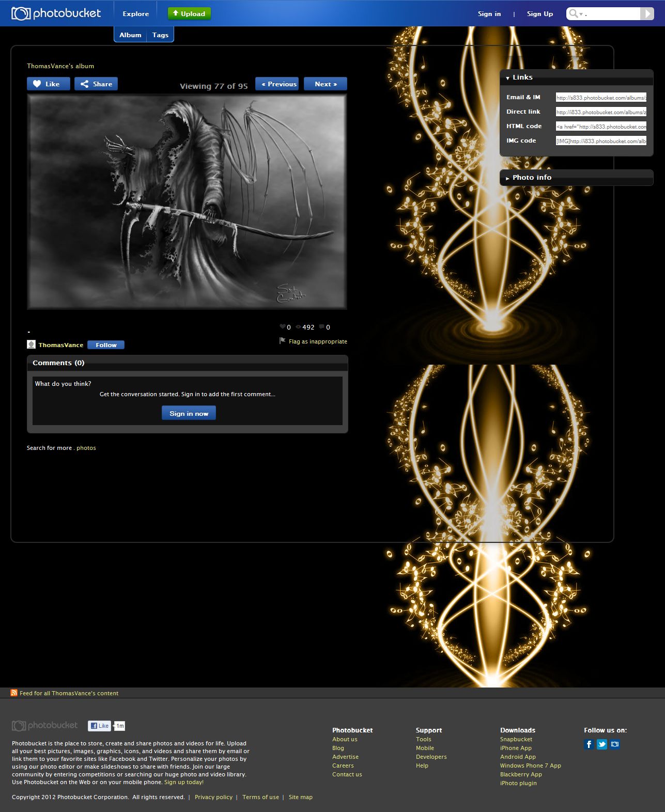Click the views eye count icon
Screen dimensions: 665x812
pyautogui.click(x=298, y=326)
